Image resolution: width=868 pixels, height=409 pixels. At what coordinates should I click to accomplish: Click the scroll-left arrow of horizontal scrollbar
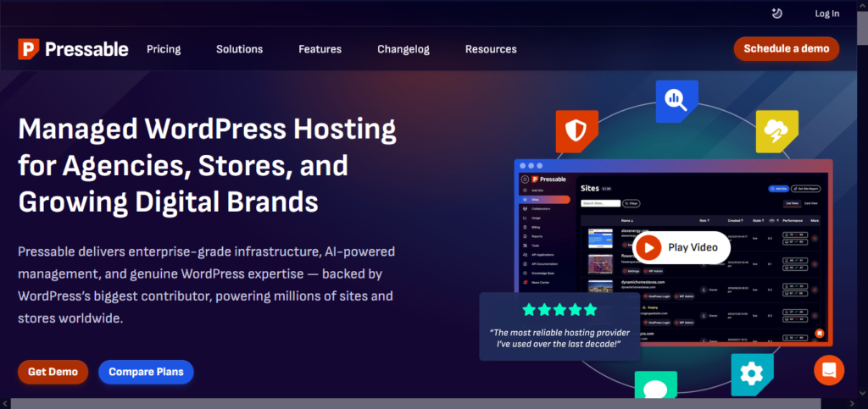[x=4, y=404]
